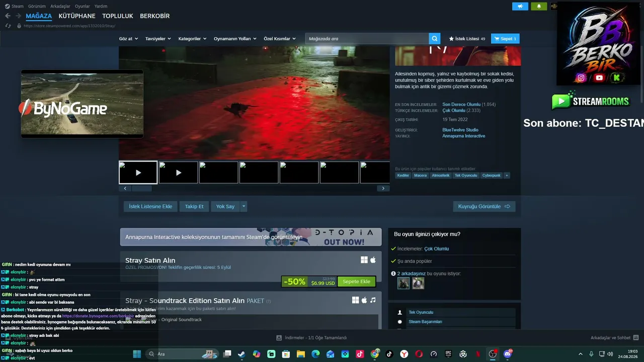Select the second video thumbnail in media strip

pyautogui.click(x=179, y=172)
